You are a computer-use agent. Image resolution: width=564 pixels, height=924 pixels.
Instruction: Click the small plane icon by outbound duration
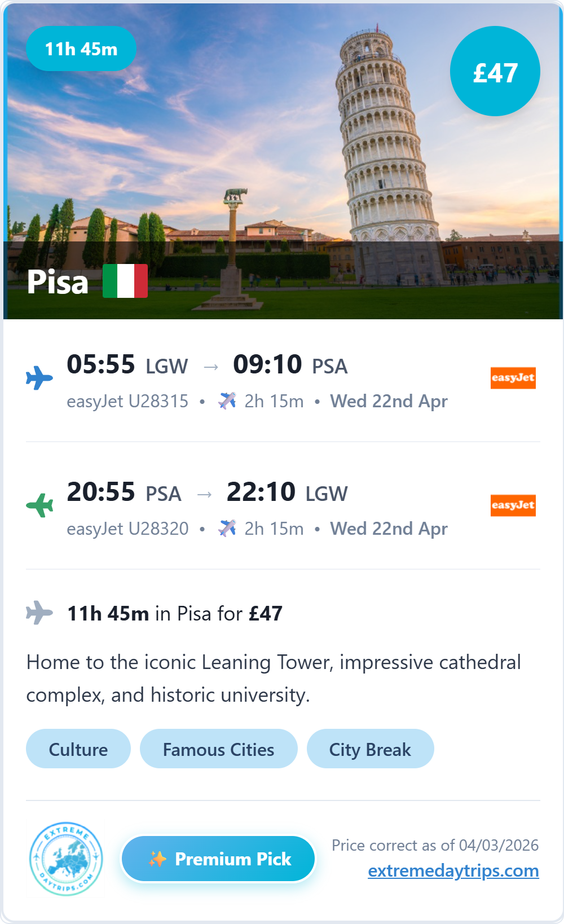click(x=227, y=401)
